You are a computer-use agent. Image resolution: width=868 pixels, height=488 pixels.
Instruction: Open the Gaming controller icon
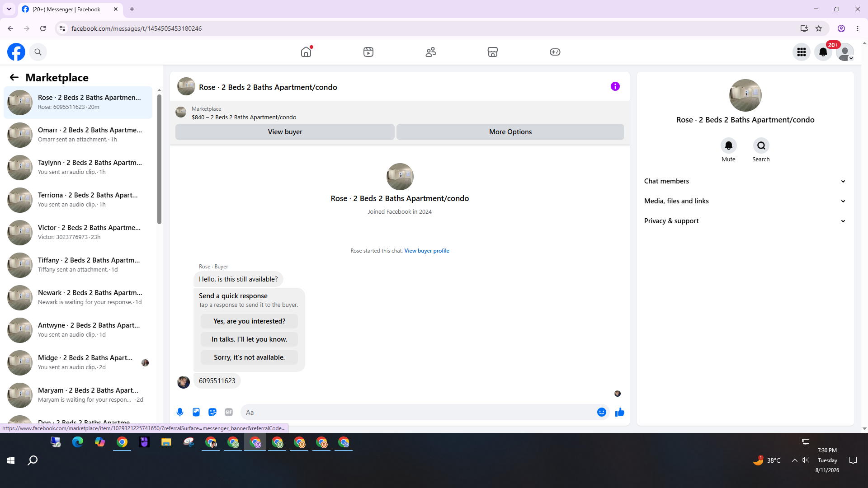click(x=555, y=52)
